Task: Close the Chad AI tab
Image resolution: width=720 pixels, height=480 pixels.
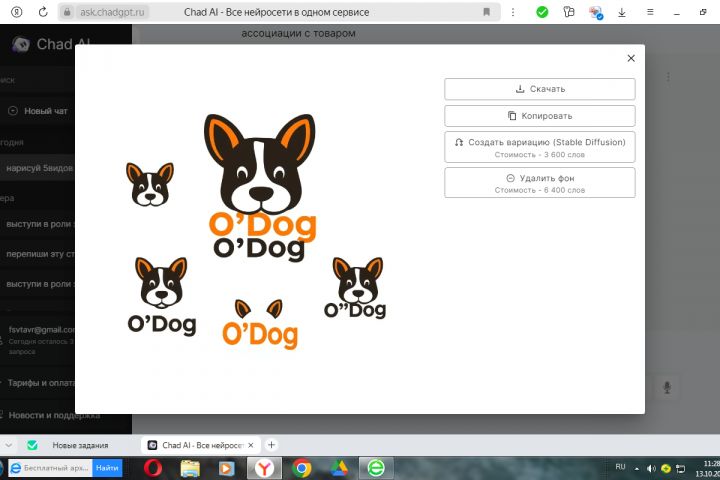Action: tap(251, 445)
